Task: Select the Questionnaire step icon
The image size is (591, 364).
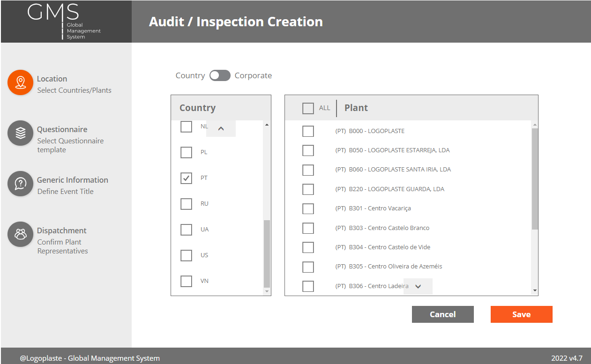Action: point(20,133)
